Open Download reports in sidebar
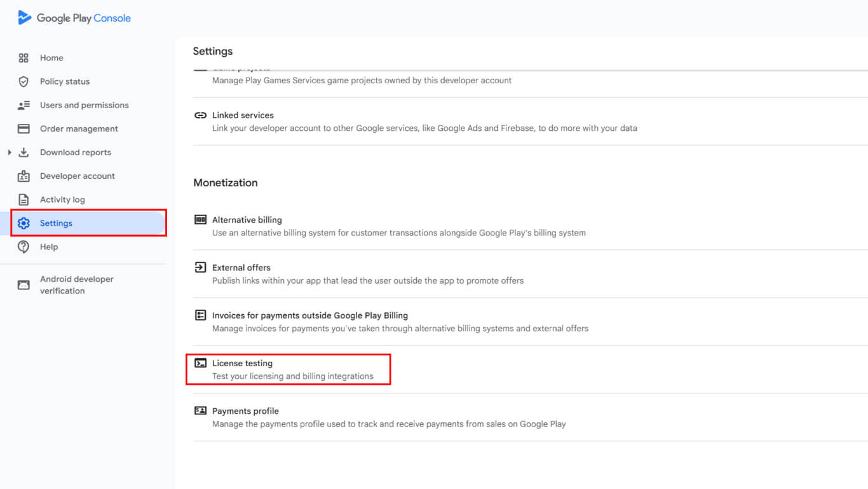Image resolution: width=868 pixels, height=489 pixels. click(x=75, y=153)
